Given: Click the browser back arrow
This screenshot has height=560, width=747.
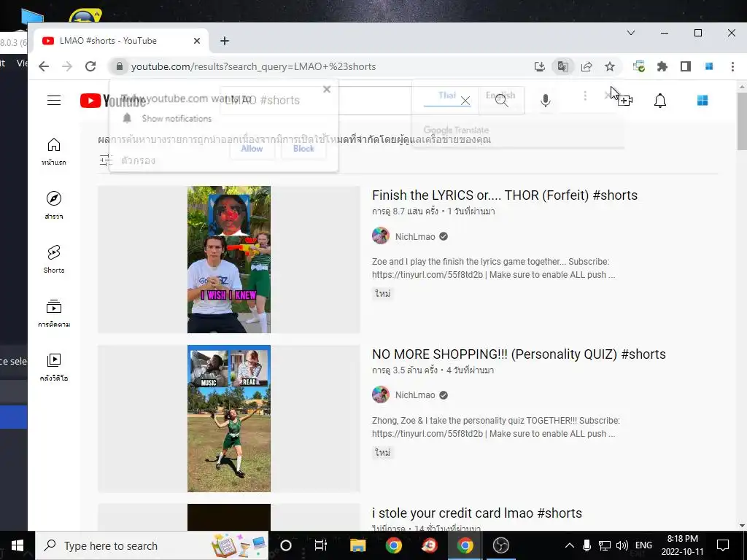Looking at the screenshot, I should [44, 66].
